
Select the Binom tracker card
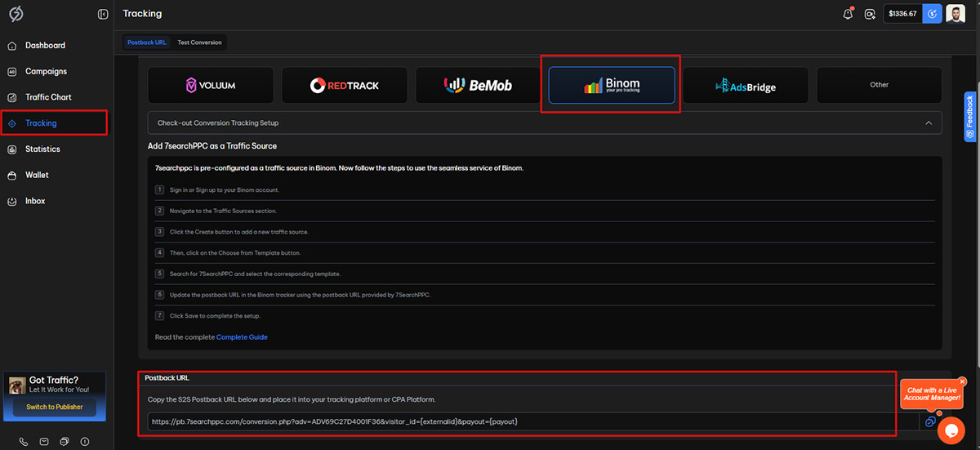612,85
